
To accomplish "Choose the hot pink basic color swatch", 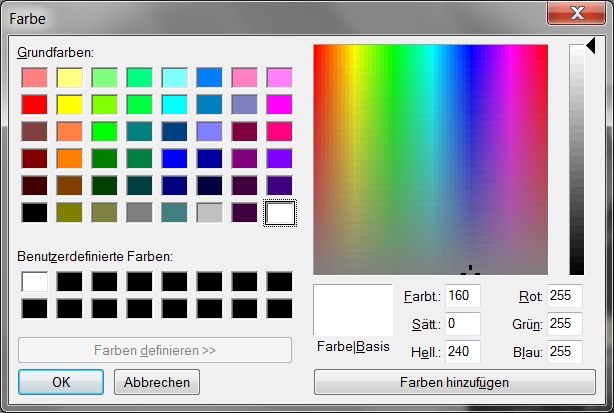I will coord(280,132).
